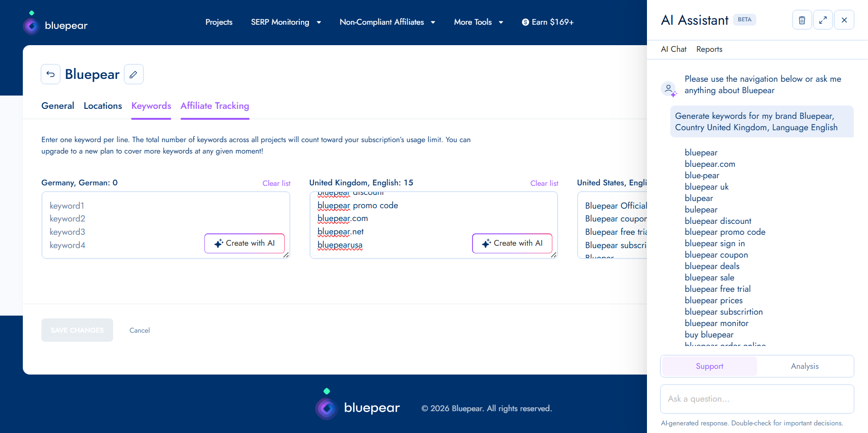This screenshot has height=433, width=868.
Task: Select the Analysis mode toggle
Action: point(805,366)
